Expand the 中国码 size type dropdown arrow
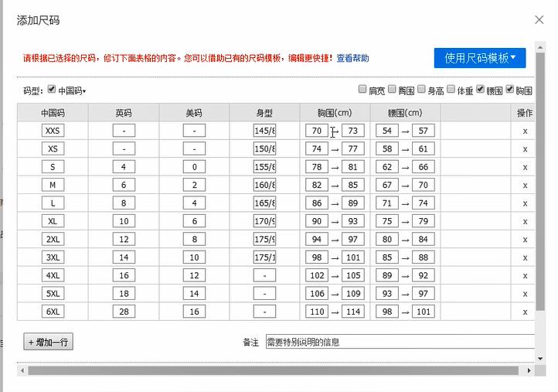 (x=84, y=92)
